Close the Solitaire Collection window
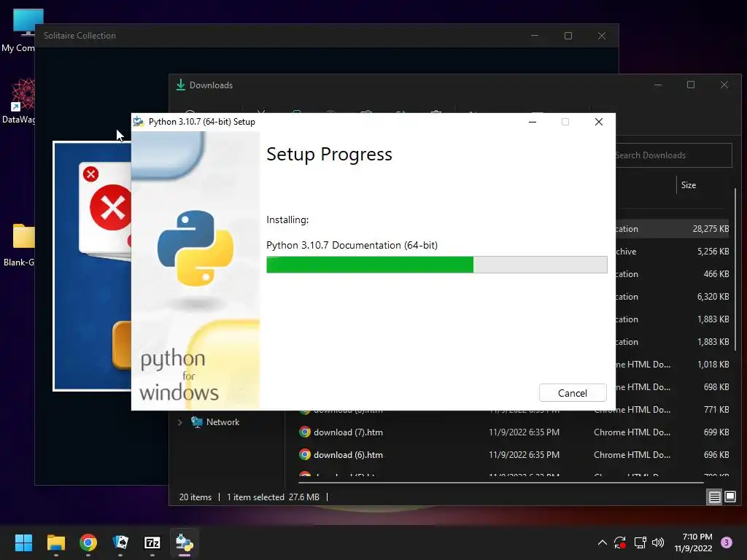Viewport: 747px width, 560px height. [602, 36]
